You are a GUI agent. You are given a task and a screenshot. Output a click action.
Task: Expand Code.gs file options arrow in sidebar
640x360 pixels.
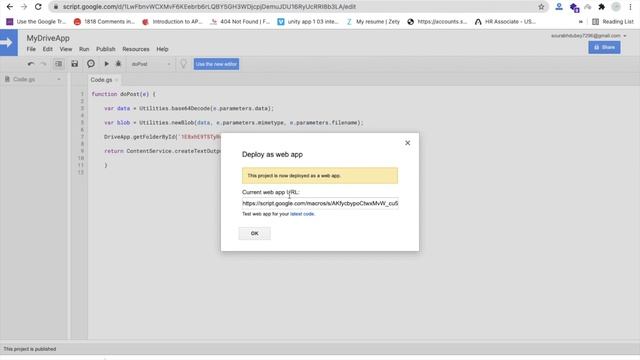click(59, 80)
